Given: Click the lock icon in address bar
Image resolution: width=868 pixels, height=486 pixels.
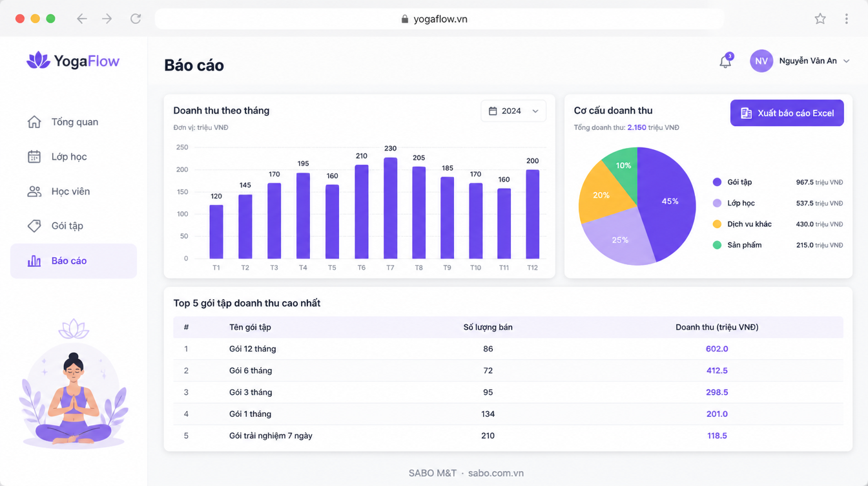Looking at the screenshot, I should tap(405, 19).
